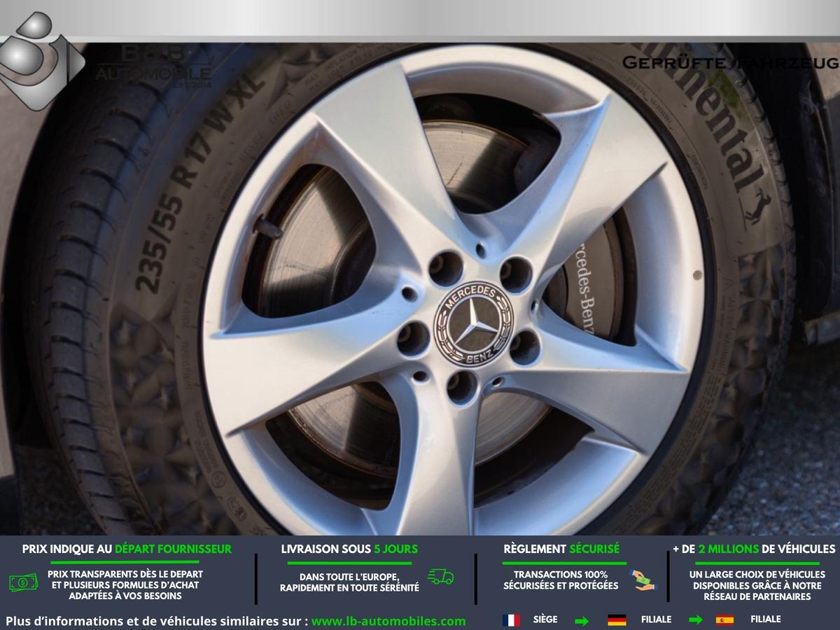Click the 'FILIALE' label after German flag

pos(656,619)
